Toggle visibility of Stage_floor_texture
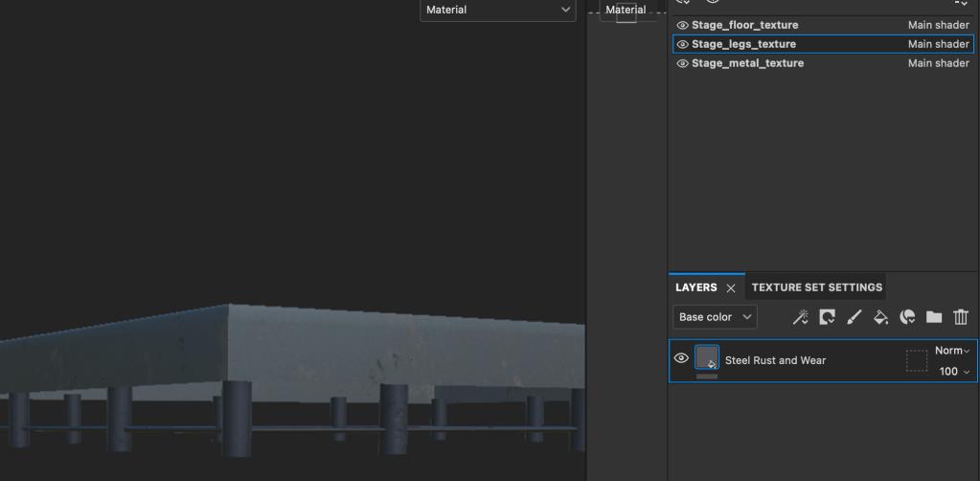This screenshot has height=481, width=980. pos(682,25)
